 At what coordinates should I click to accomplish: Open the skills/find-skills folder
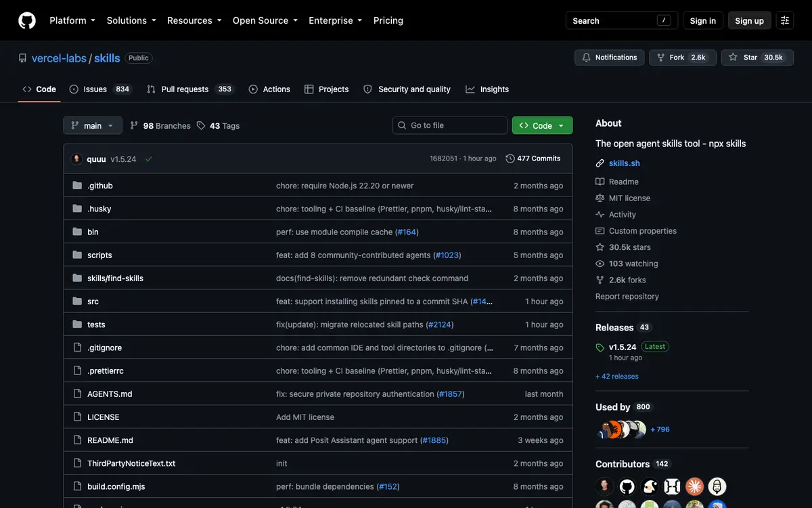click(115, 278)
